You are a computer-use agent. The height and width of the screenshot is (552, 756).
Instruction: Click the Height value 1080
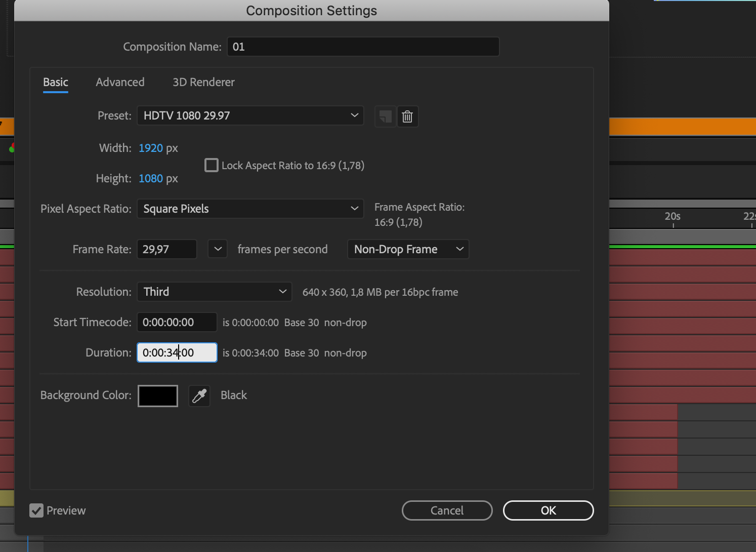[x=151, y=178]
